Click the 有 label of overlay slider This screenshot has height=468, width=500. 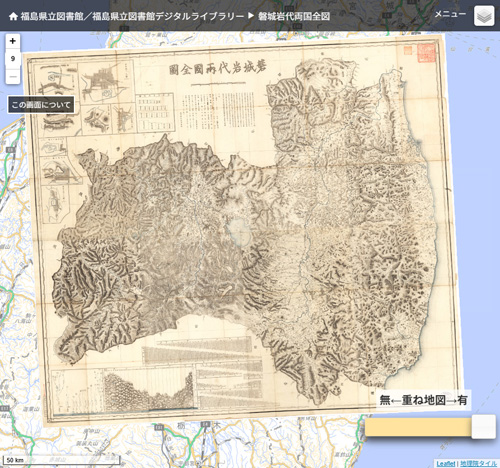click(x=462, y=400)
